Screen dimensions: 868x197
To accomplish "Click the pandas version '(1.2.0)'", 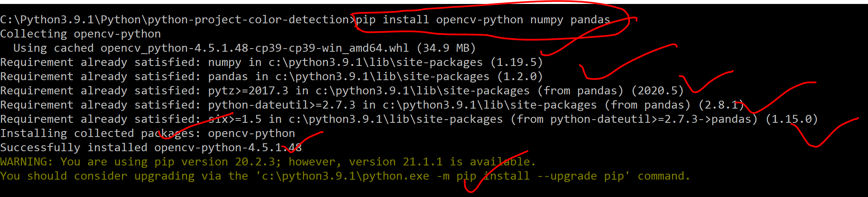I will click(520, 77).
